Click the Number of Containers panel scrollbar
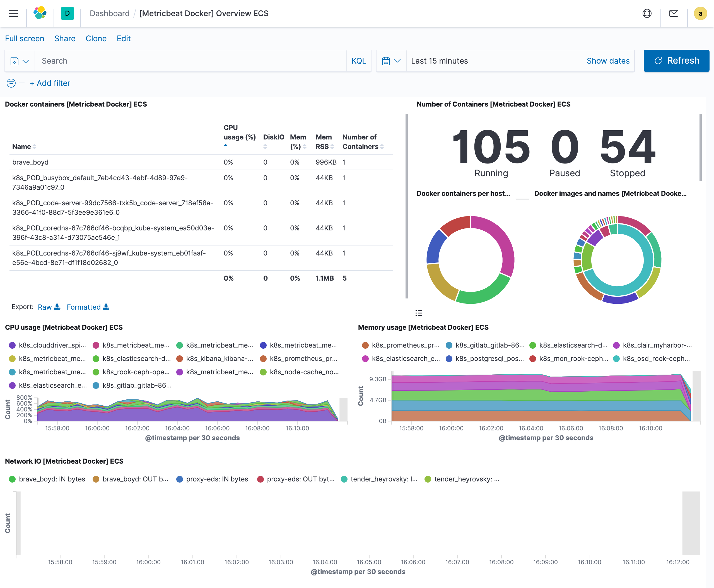 [700, 148]
